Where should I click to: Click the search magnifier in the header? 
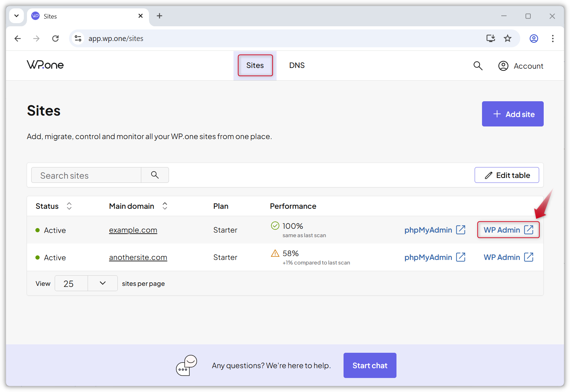[478, 66]
